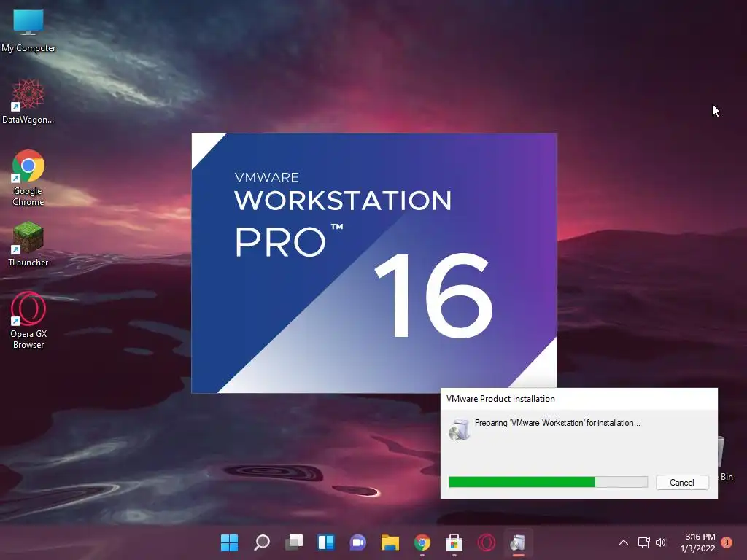Image resolution: width=747 pixels, height=560 pixels.
Task: Select the DataWagon desktop shortcut
Action: [x=28, y=101]
